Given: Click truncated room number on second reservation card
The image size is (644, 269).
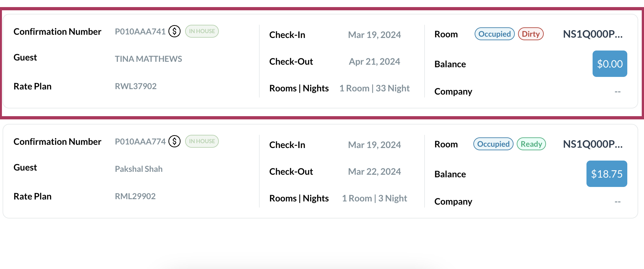Looking at the screenshot, I should 593,144.
